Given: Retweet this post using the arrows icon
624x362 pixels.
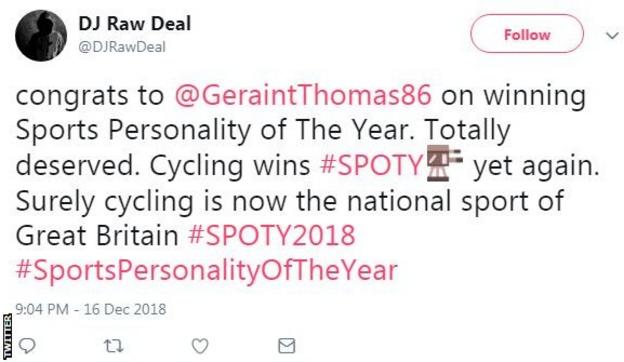Looking at the screenshot, I should 114,346.
